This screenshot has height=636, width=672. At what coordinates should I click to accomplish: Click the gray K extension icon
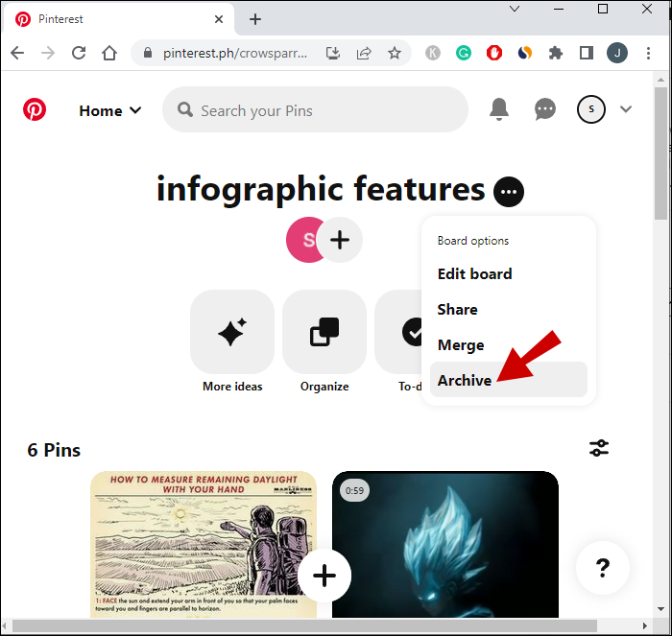433,53
